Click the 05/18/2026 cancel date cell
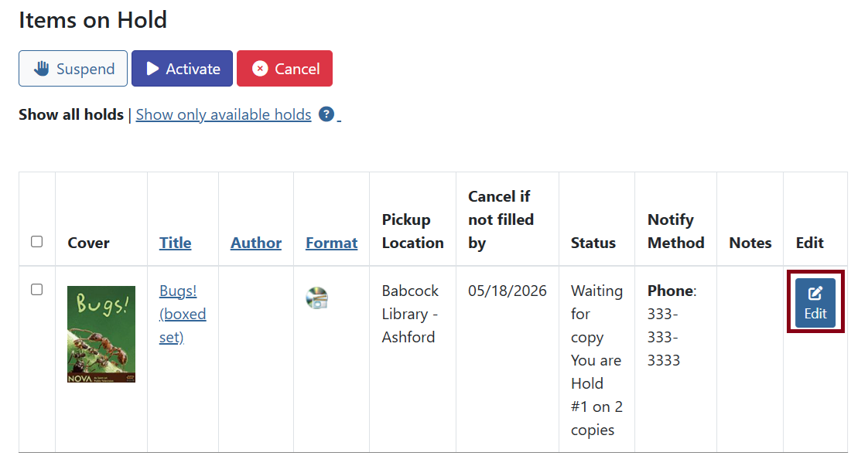This screenshot has width=868, height=466. click(507, 291)
